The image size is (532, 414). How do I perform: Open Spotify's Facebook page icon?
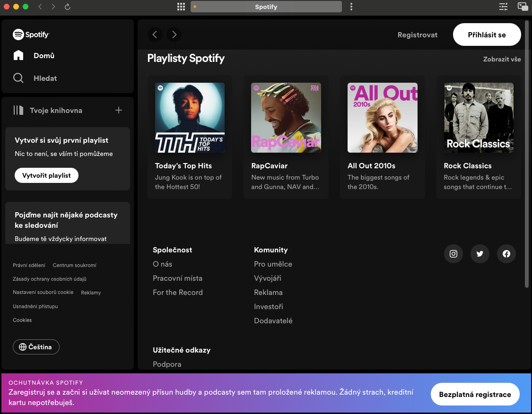[506, 254]
